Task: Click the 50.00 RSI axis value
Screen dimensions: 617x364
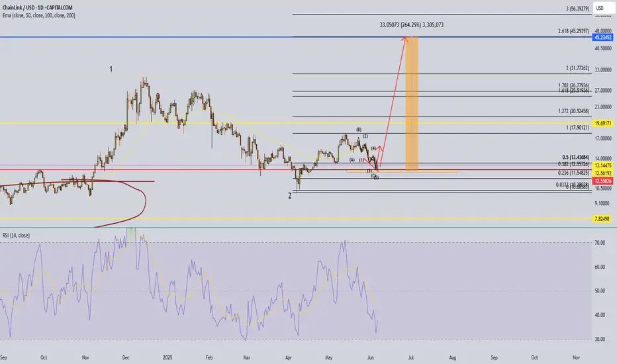Action: tap(600, 291)
